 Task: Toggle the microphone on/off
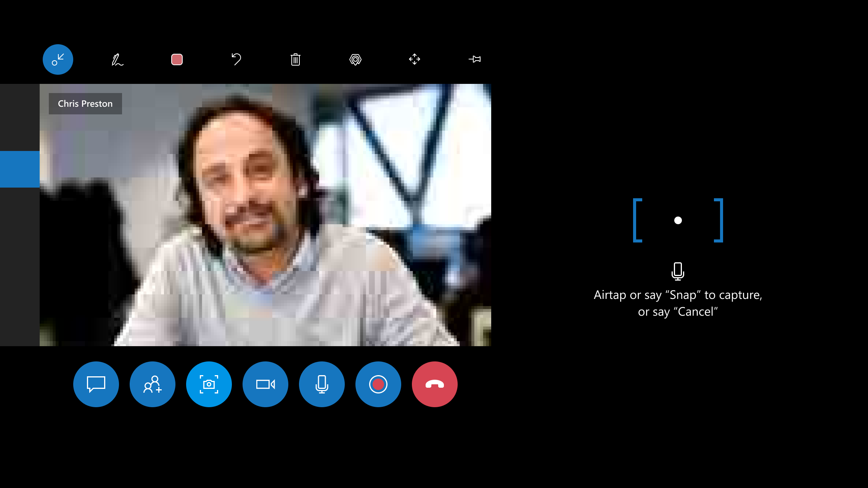tap(322, 384)
